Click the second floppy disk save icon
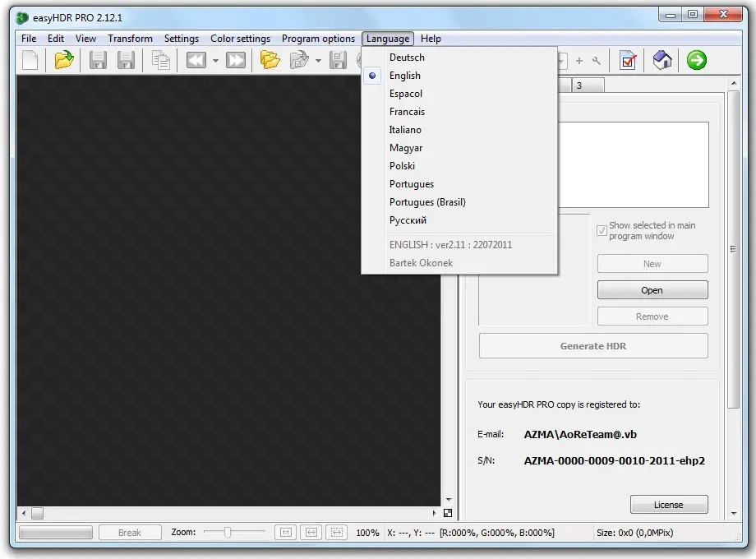The height and width of the screenshot is (559, 756). [126, 60]
